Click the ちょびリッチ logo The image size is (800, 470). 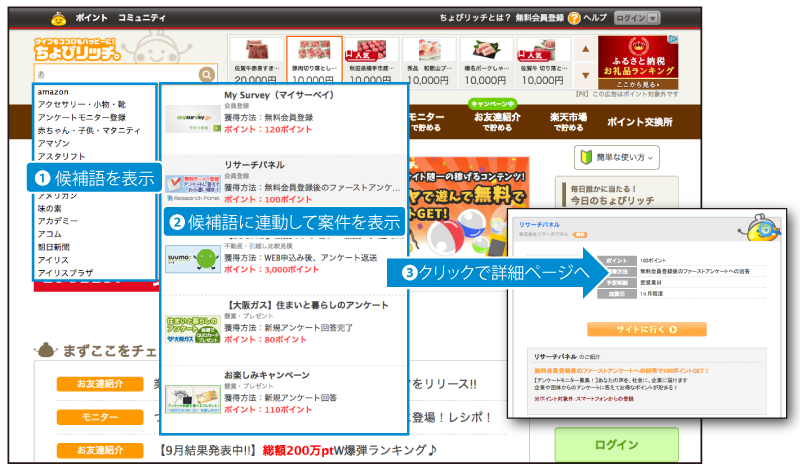[78, 50]
